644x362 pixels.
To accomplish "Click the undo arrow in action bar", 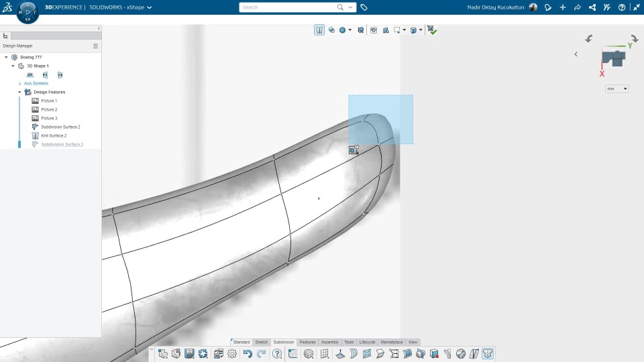I will (248, 353).
